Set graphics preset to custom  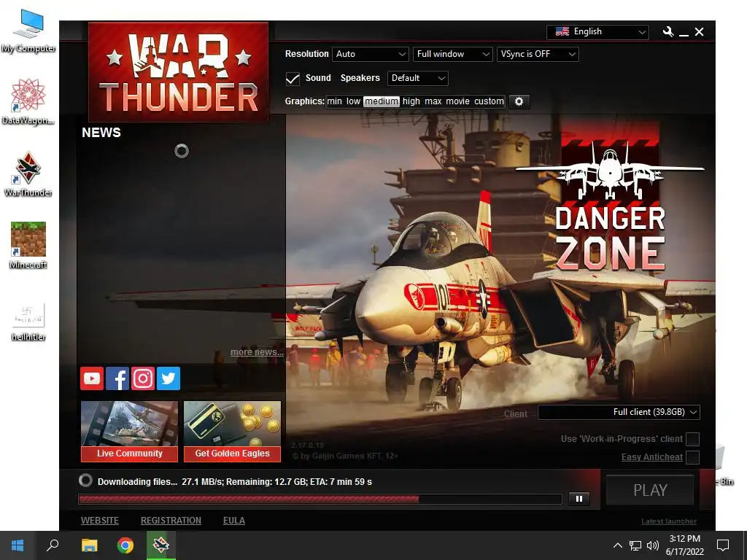click(x=489, y=101)
